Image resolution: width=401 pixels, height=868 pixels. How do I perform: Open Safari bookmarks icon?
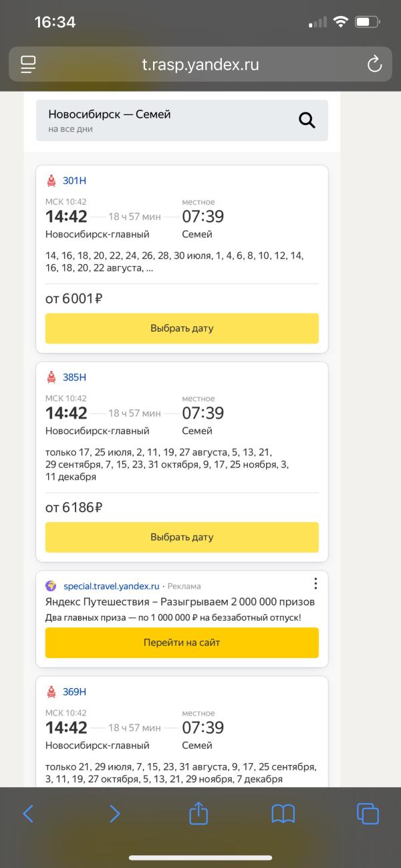(x=283, y=814)
